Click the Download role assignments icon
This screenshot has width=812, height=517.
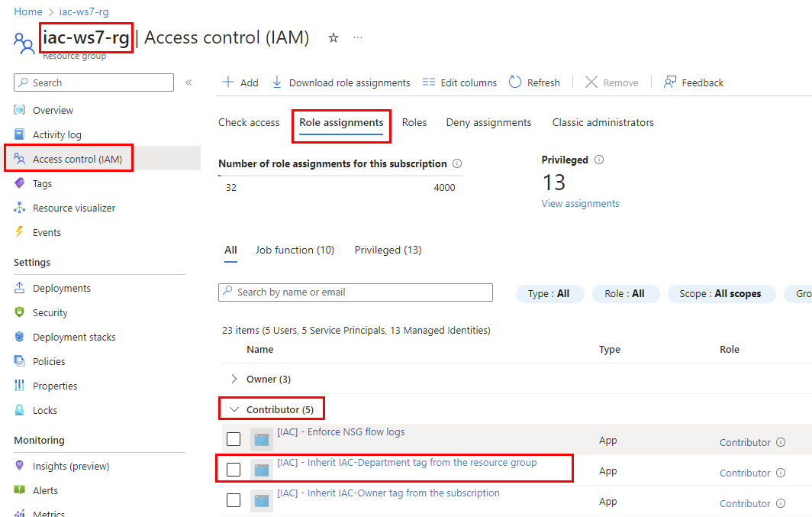[x=277, y=82]
